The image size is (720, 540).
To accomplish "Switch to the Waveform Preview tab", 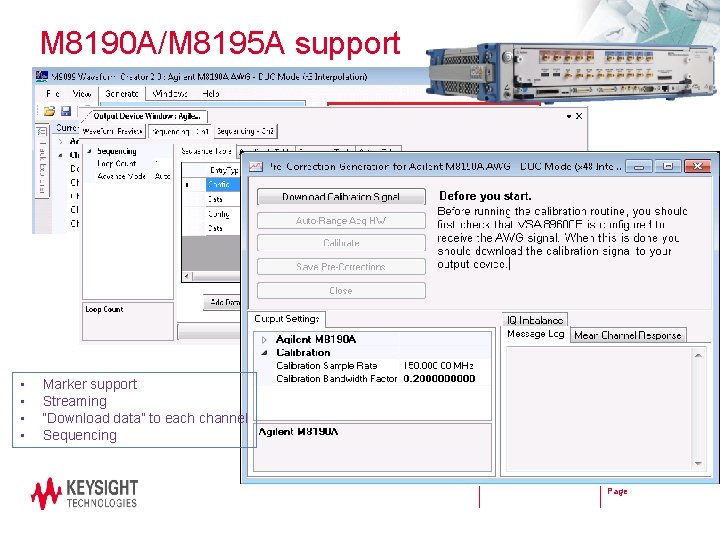I will pyautogui.click(x=112, y=131).
